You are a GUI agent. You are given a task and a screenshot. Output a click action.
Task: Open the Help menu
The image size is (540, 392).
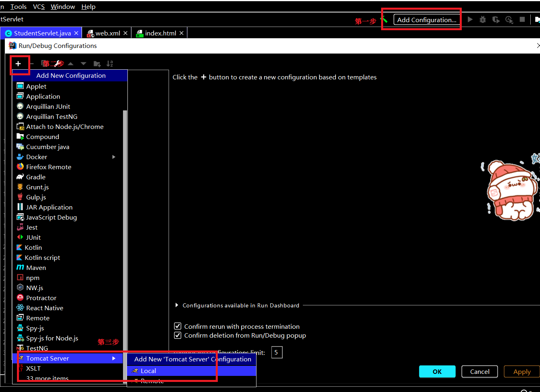click(x=88, y=6)
